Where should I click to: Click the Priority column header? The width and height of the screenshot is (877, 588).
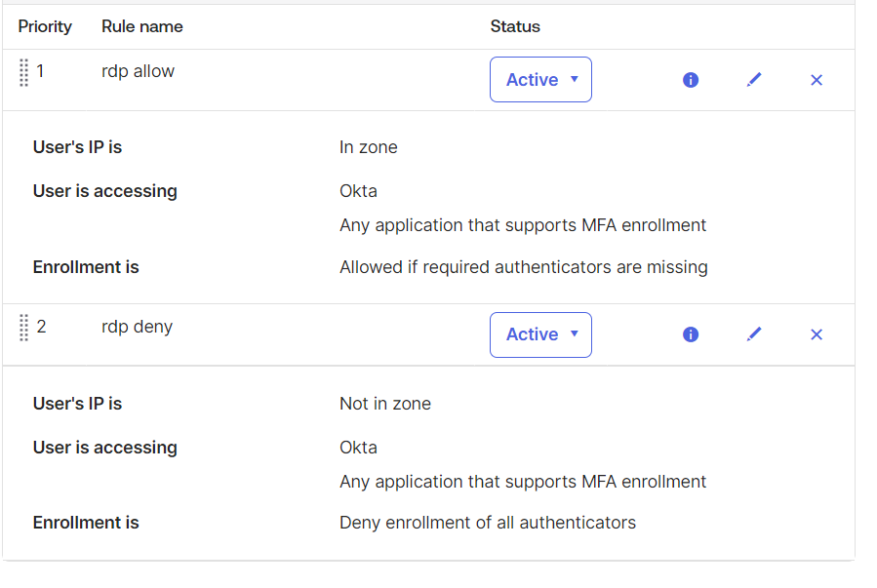tap(45, 26)
